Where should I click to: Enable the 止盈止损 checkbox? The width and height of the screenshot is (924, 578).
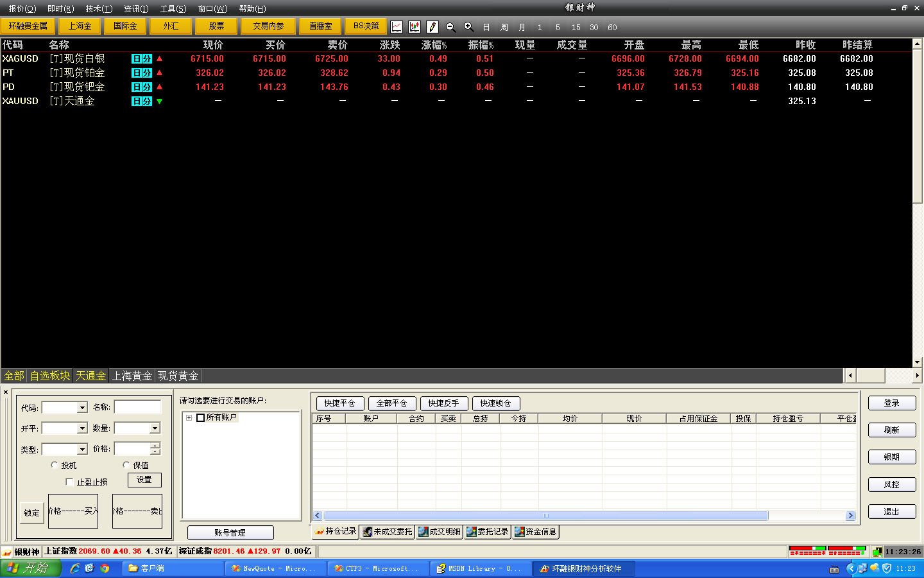coord(69,482)
